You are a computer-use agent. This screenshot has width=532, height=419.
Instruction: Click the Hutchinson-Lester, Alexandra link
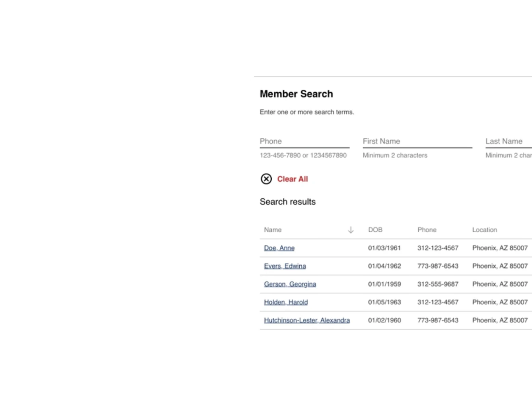click(x=307, y=321)
